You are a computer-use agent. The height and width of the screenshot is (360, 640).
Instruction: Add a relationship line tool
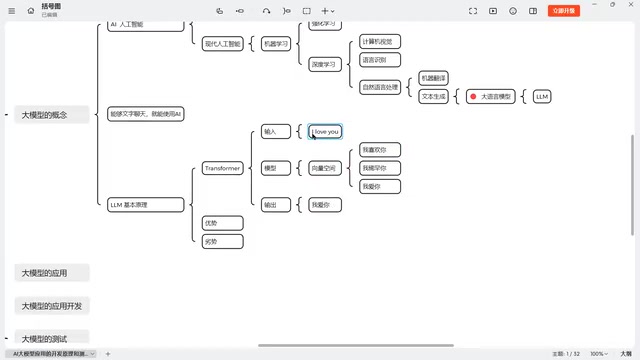[267, 11]
